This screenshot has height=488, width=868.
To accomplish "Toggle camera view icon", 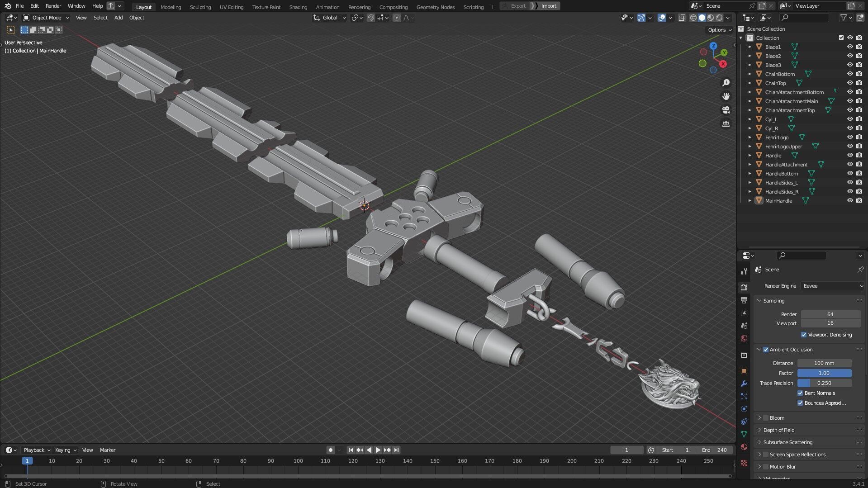I will coord(726,110).
